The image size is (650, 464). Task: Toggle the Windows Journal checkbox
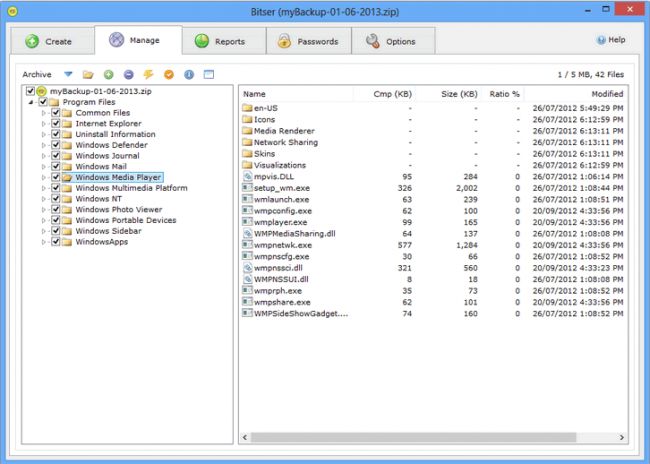point(56,155)
